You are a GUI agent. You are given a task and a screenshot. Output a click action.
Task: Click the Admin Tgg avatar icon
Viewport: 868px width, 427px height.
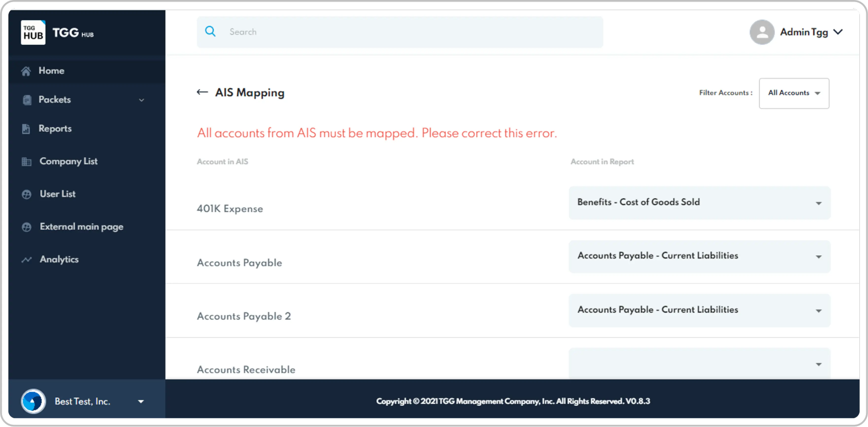762,32
